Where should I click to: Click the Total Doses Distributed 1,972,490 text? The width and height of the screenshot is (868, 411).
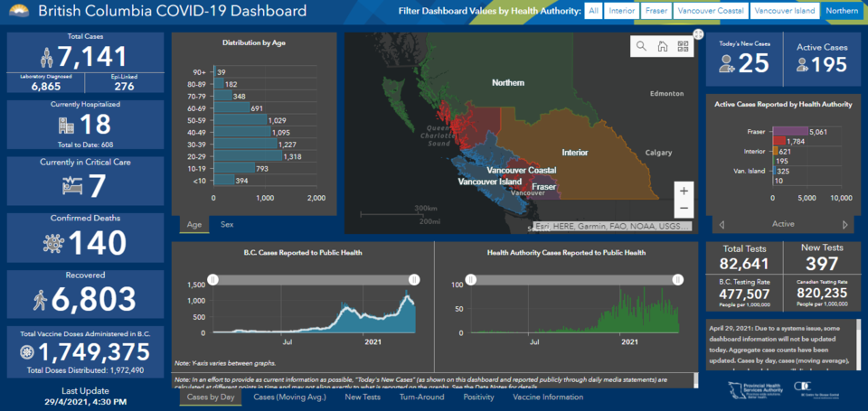coord(85,370)
